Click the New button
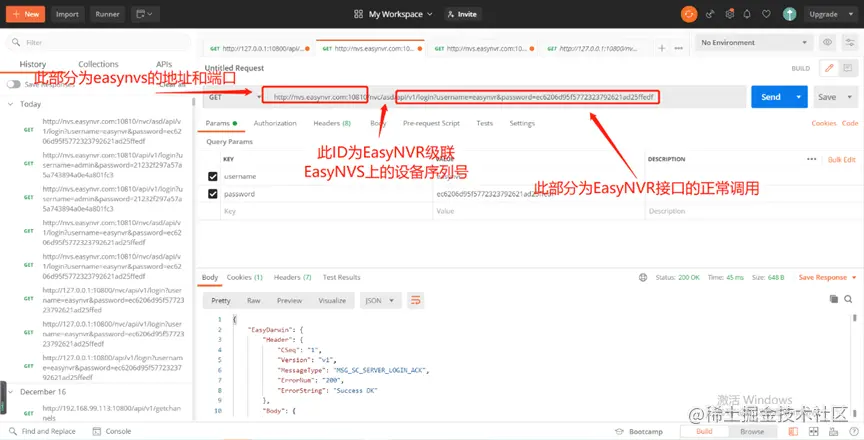Viewport: 864px width, 440px height. (26, 14)
